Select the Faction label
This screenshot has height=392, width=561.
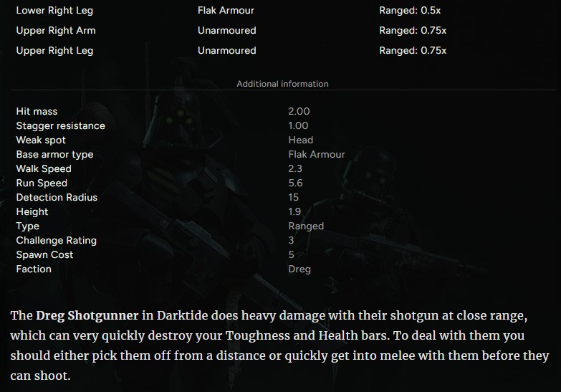(x=34, y=269)
